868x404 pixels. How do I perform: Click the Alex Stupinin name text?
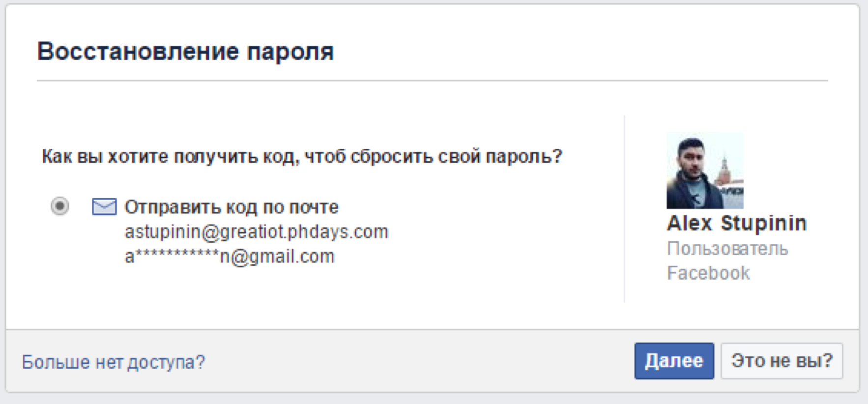736,223
